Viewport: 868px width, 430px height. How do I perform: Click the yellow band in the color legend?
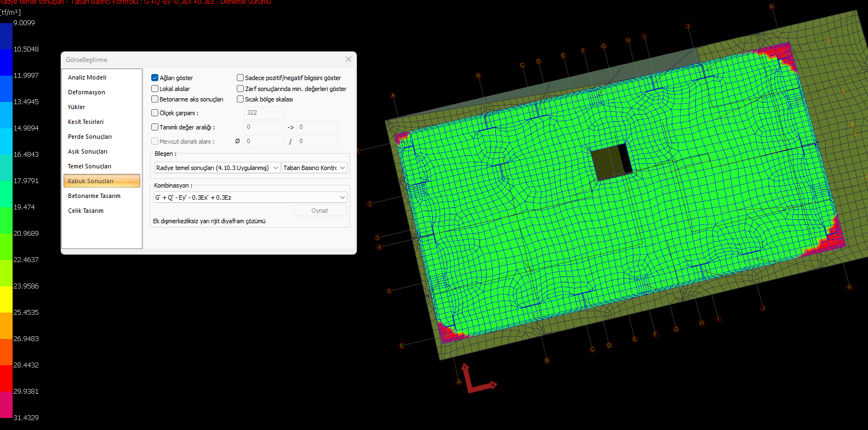6,299
